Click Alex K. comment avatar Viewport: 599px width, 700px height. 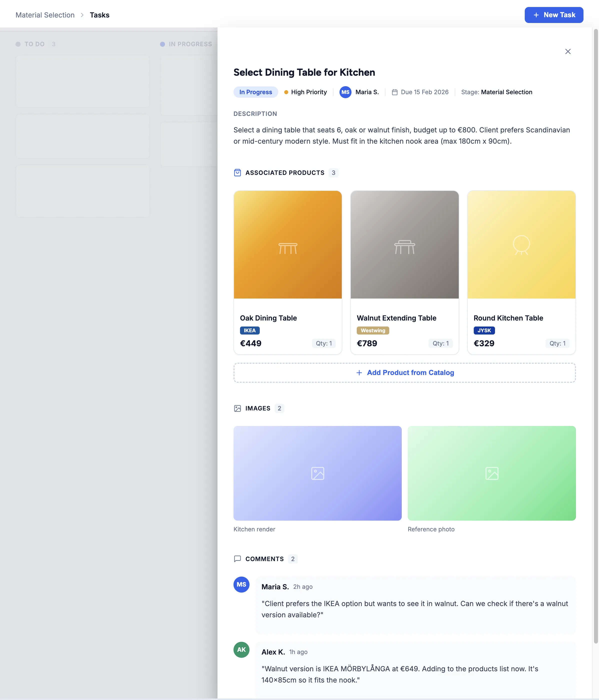241,649
